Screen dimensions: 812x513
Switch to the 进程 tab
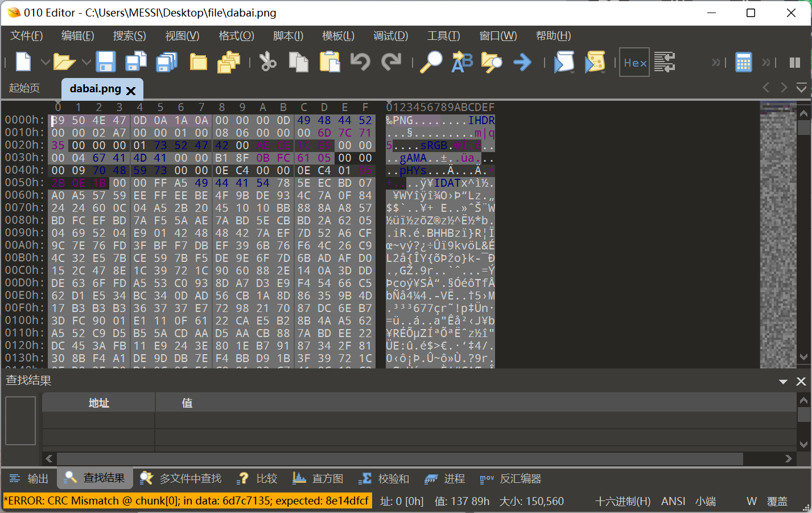point(445,478)
